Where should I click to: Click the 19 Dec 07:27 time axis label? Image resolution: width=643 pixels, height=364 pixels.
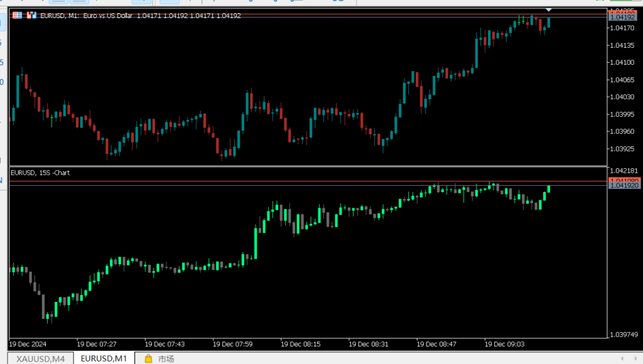coord(97,344)
